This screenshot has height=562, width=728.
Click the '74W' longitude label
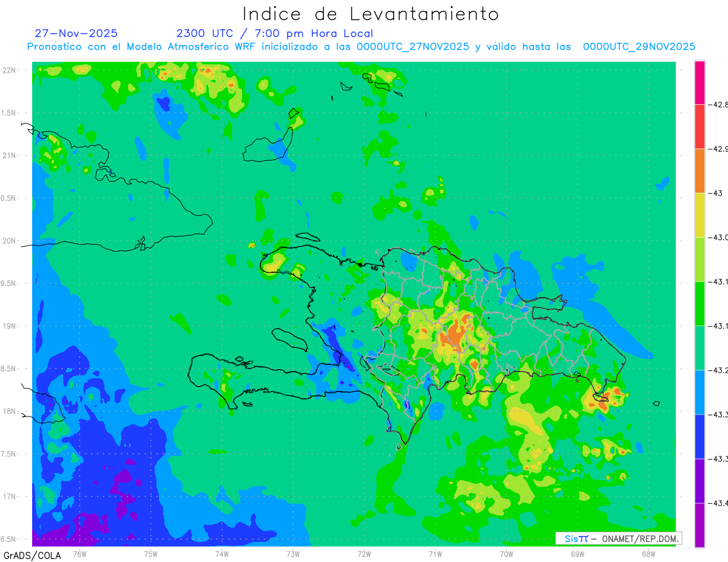tap(222, 554)
